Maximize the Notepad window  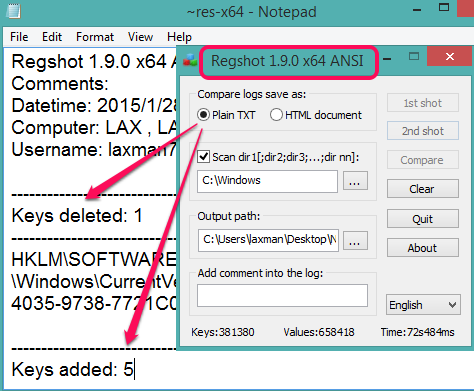pos(444,7)
